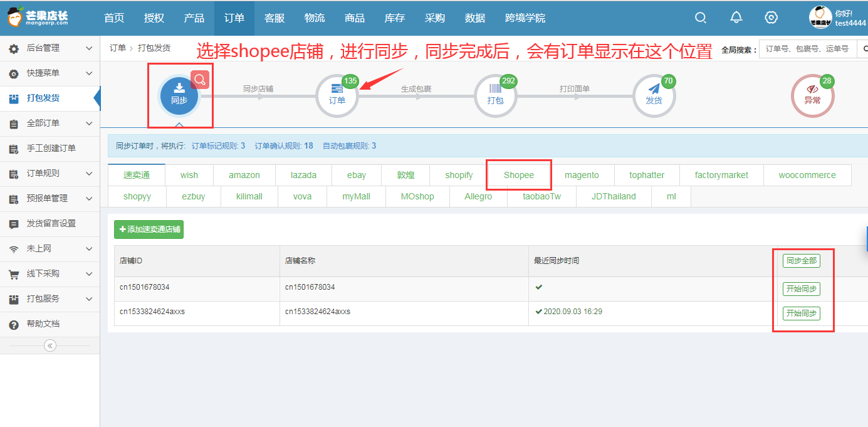Expand the 未上网 sidebar section
Image resolution: width=868 pixels, height=427 pixels.
50,249
